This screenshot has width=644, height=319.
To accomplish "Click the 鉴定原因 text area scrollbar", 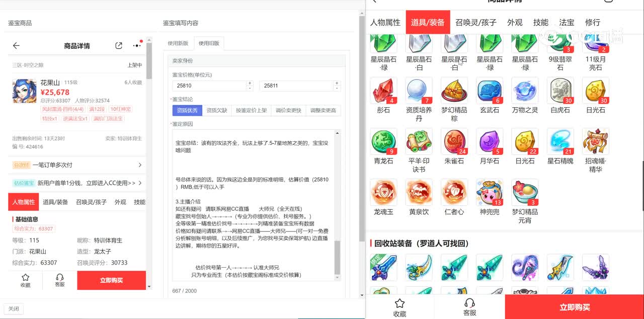I will [x=338, y=258].
